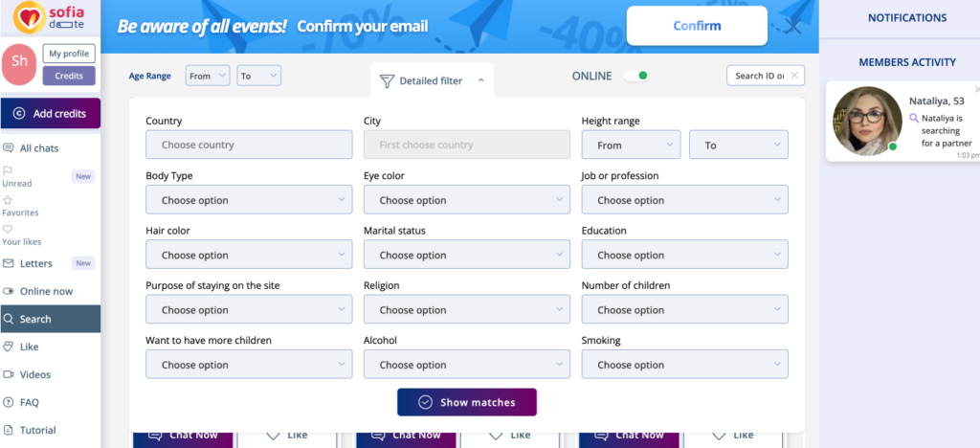This screenshot has width=980, height=448.
Task: Open the Videos section
Action: pos(35,374)
